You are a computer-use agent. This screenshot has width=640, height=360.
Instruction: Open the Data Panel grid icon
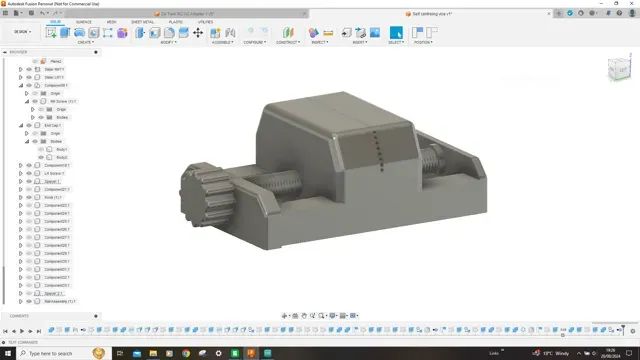(x=5, y=13)
